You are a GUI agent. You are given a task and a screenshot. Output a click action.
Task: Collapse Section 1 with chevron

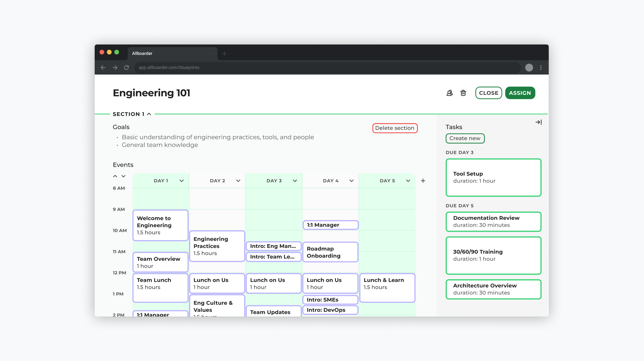point(149,114)
